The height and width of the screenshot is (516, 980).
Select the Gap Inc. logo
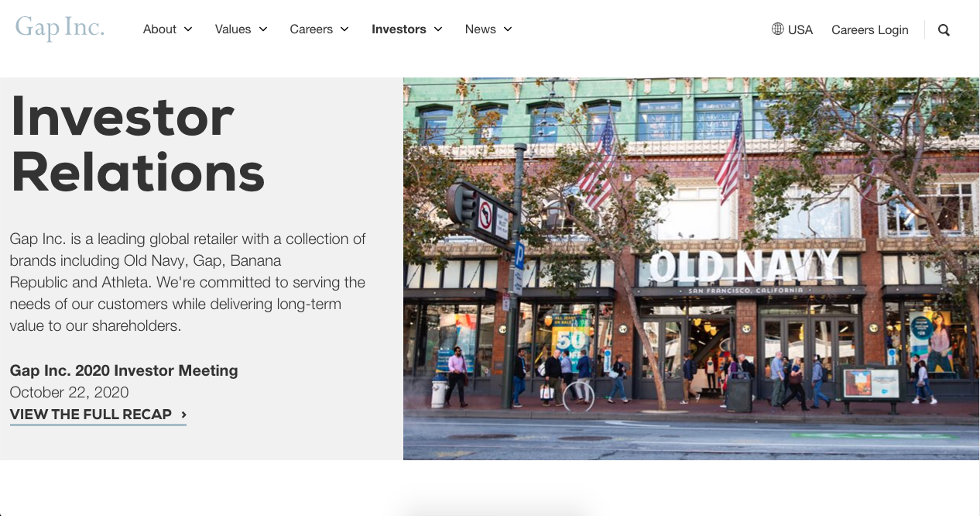click(60, 27)
